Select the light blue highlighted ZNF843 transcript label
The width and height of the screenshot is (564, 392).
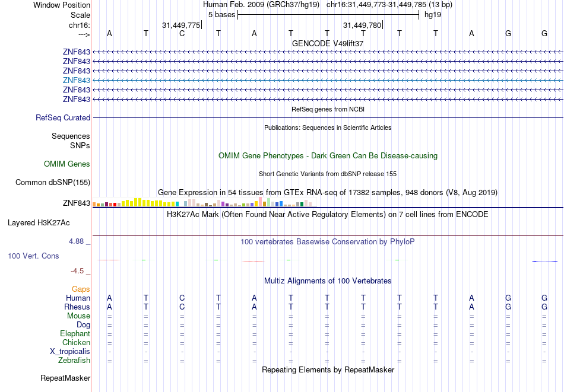[76, 80]
